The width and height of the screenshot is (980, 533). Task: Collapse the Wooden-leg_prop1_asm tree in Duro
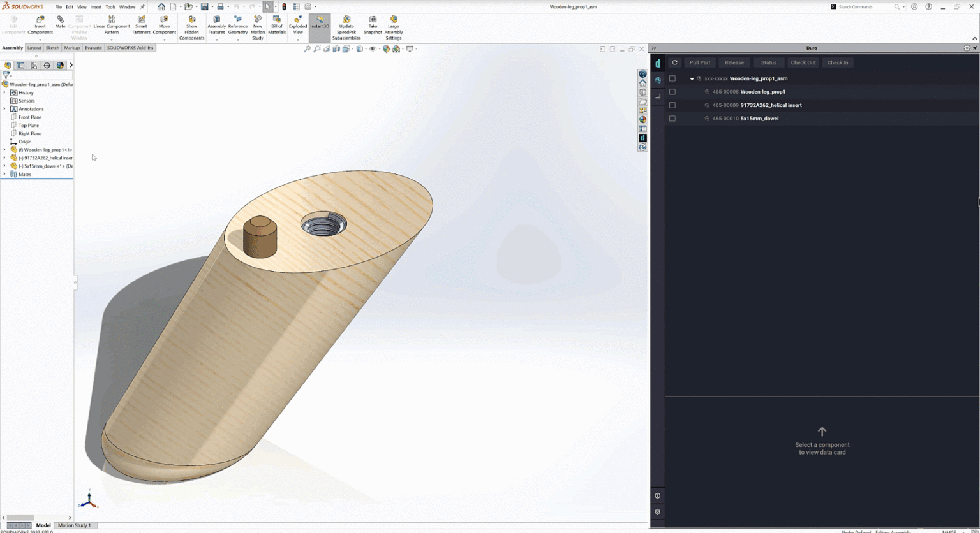(692, 79)
